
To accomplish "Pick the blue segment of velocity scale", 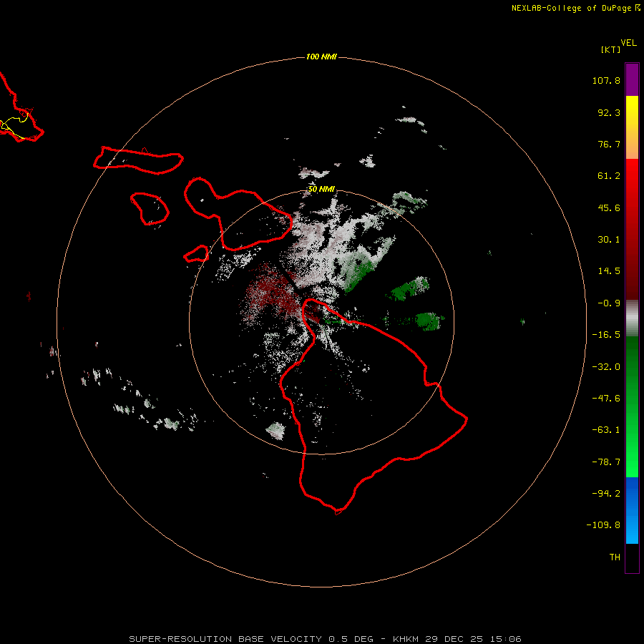I will (x=632, y=510).
